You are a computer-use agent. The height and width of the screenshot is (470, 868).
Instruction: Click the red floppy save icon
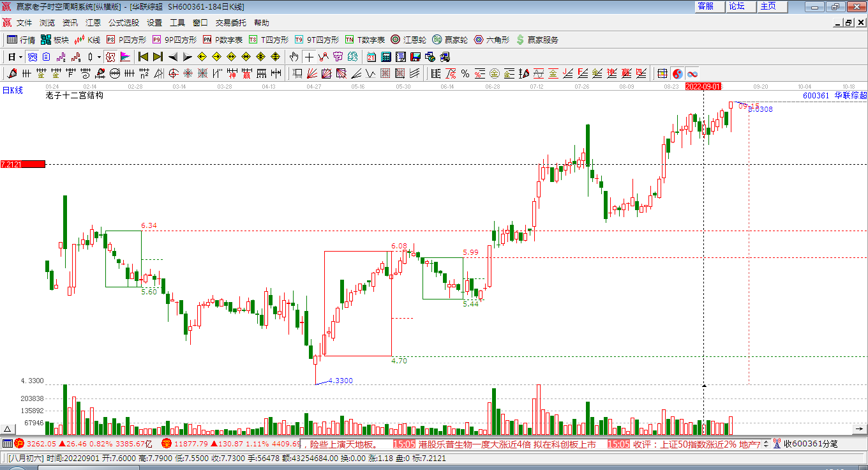point(415,57)
